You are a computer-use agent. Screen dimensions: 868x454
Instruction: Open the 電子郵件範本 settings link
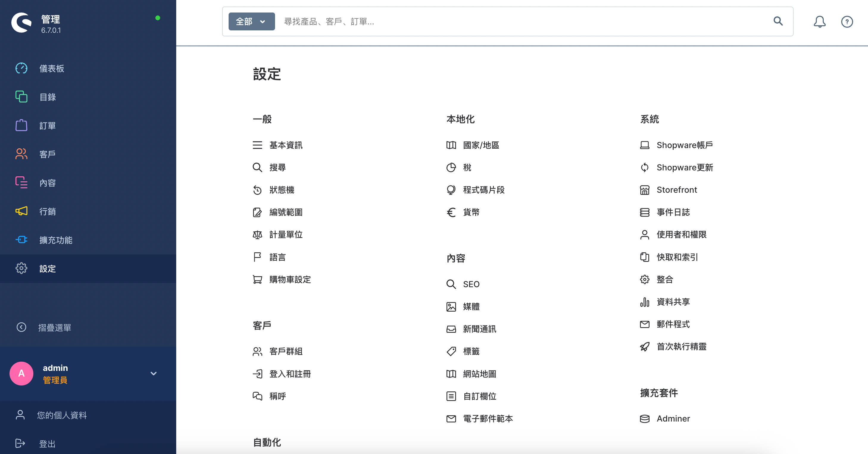click(x=488, y=419)
